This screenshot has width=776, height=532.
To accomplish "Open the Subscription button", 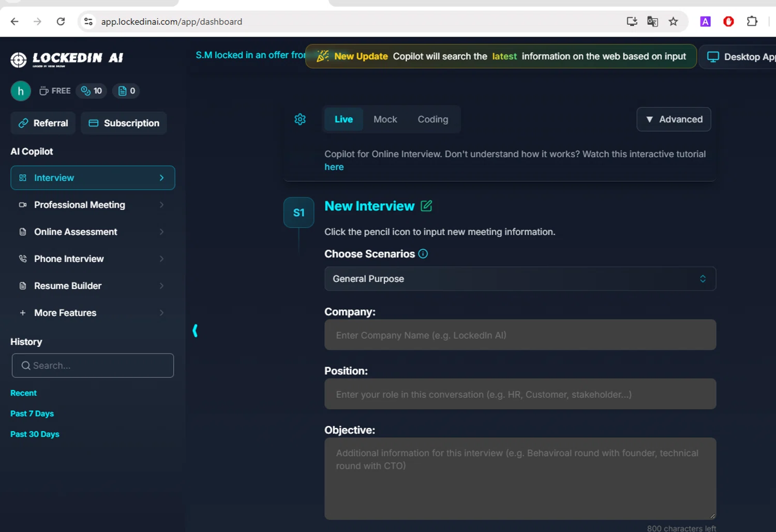I will point(124,123).
